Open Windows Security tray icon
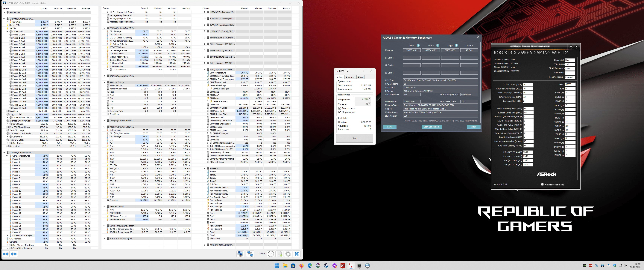The height and width of the screenshot is (270, 644). coord(614,265)
